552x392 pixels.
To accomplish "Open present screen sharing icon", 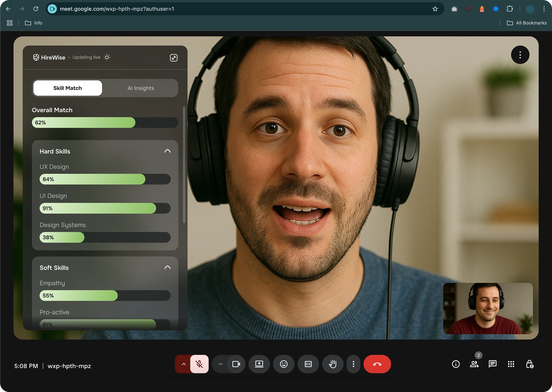I will (x=259, y=364).
